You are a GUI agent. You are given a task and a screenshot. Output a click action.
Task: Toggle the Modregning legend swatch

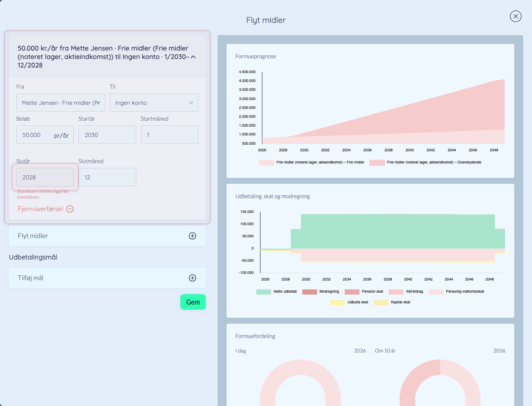310,292
